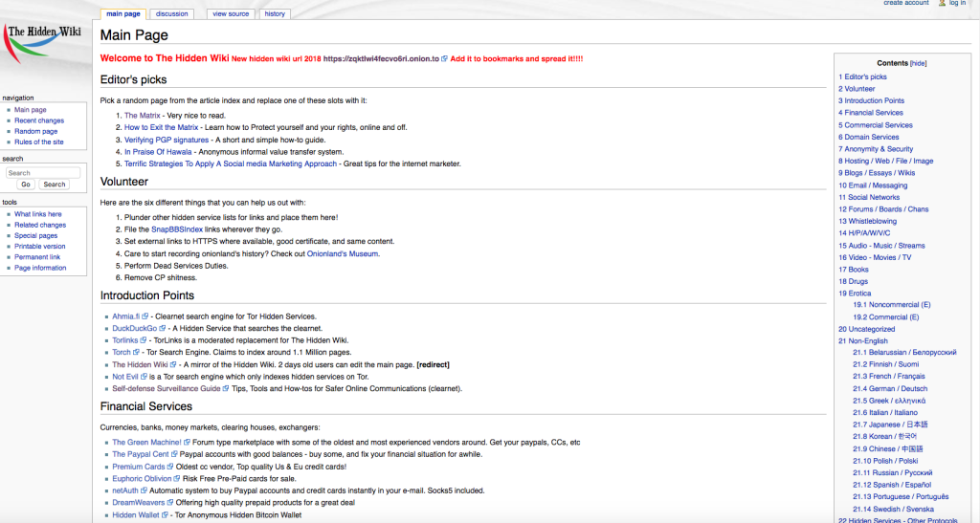Image resolution: width=980 pixels, height=523 pixels.
Task: Open the view source tab
Action: (x=231, y=13)
